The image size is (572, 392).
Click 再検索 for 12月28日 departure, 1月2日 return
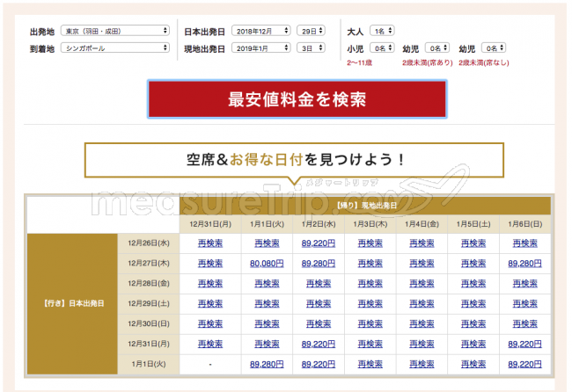(x=319, y=283)
